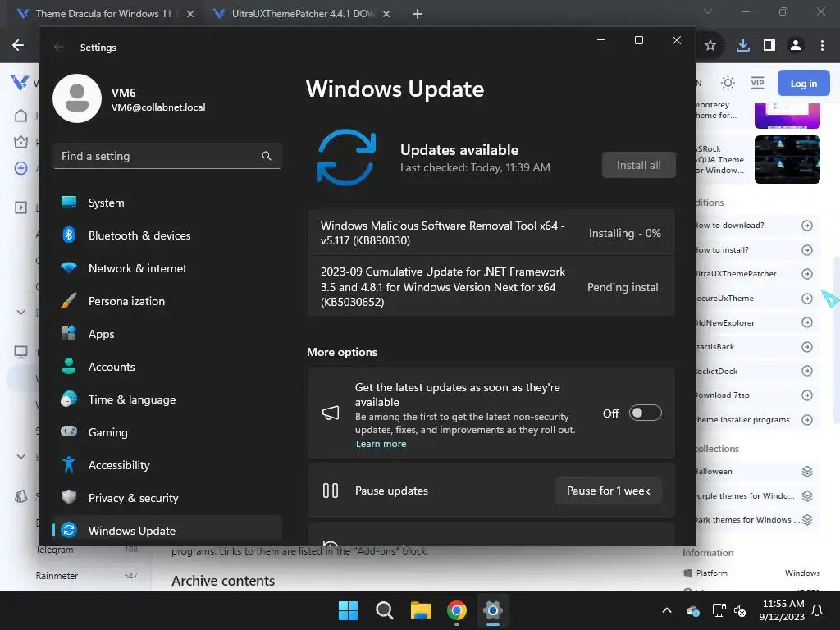Open How to install? link arrow
This screenshot has width=840, height=630.
[807, 250]
